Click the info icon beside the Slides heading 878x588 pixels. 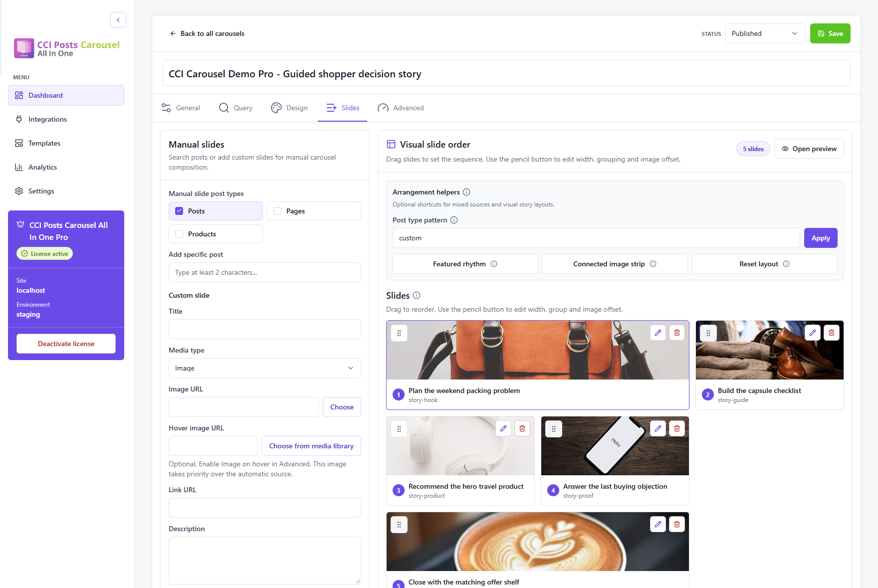pyautogui.click(x=417, y=295)
